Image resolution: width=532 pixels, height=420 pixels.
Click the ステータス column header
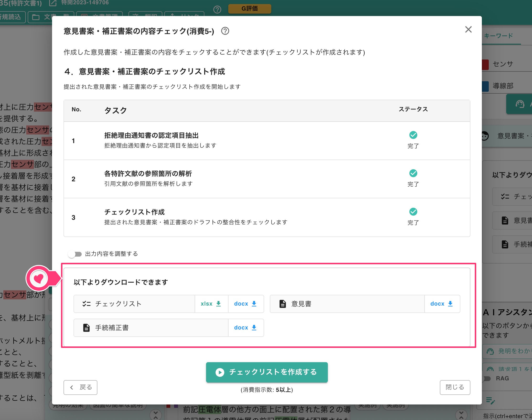click(413, 109)
